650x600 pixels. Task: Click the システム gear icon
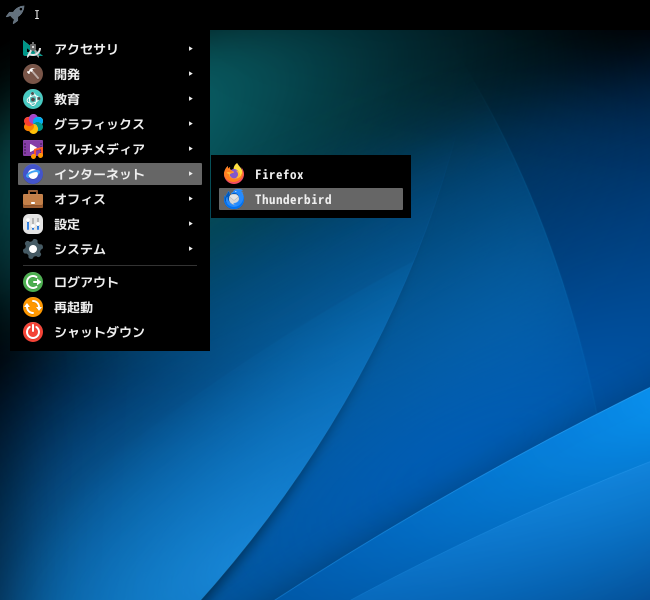point(33,249)
